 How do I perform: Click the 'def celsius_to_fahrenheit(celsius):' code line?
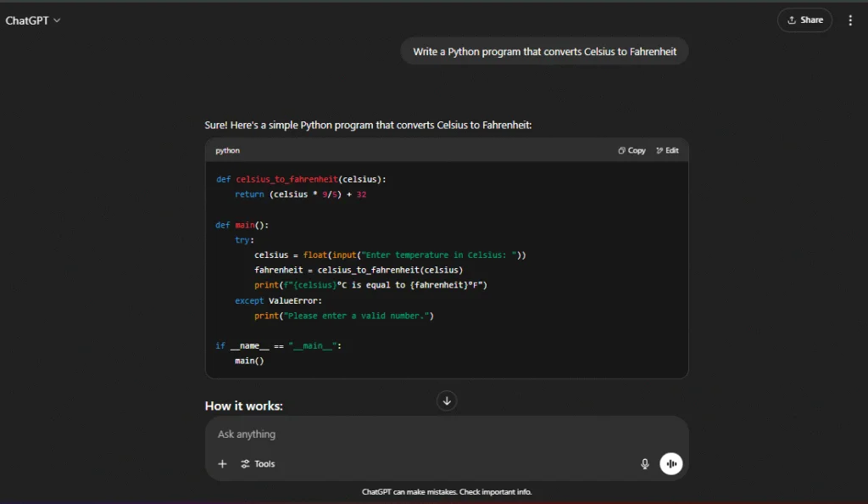tap(301, 179)
